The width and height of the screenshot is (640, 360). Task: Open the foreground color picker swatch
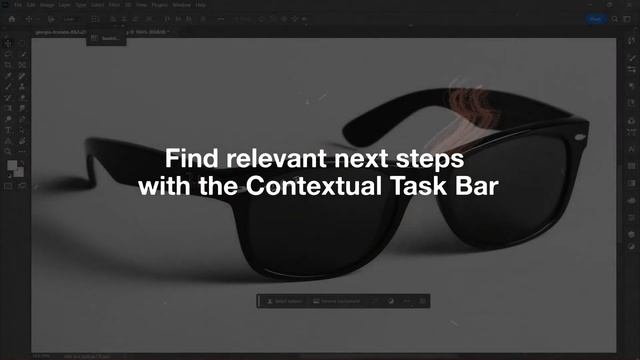pyautogui.click(x=13, y=166)
